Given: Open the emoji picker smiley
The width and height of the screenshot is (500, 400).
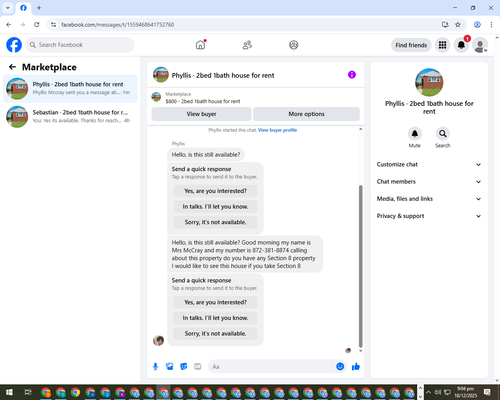Looking at the screenshot, I should coord(340,367).
